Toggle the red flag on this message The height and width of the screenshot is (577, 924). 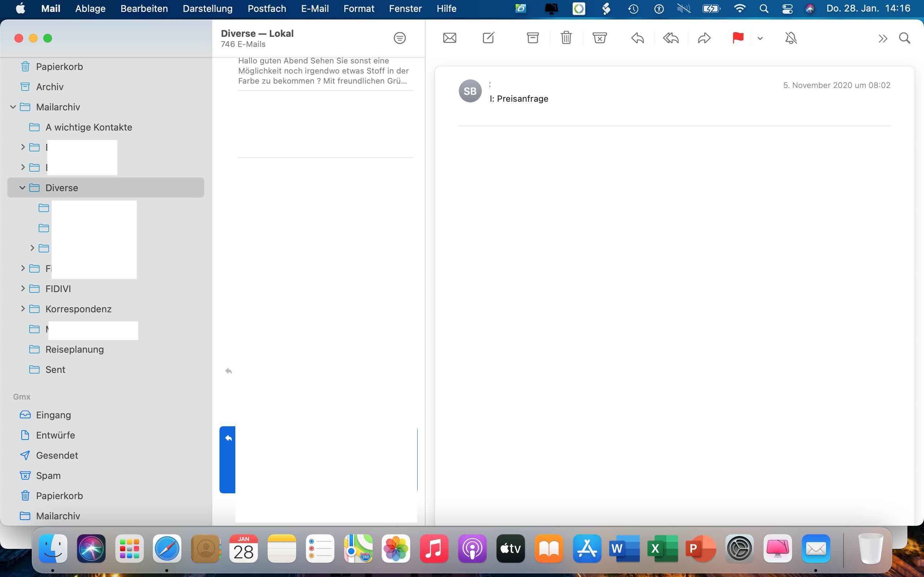(x=738, y=38)
